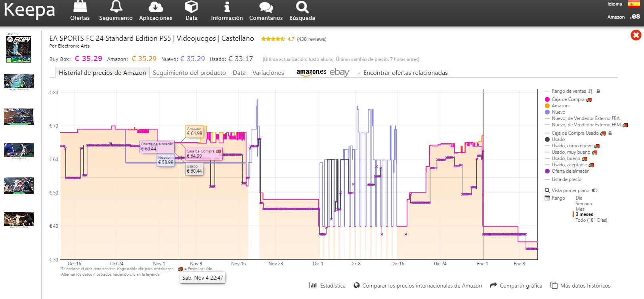Image resolution: width=644 pixels, height=299 pixels.
Task: Set range to Semana
Action: click(x=584, y=204)
